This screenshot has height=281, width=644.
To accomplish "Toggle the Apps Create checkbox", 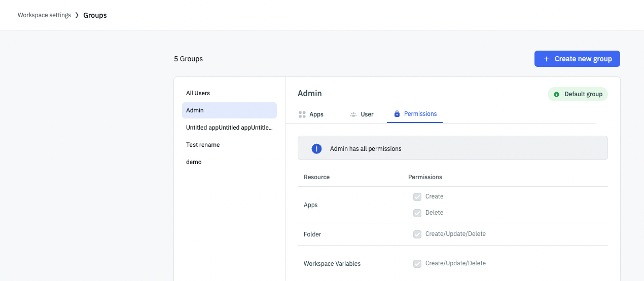I will click(x=417, y=197).
